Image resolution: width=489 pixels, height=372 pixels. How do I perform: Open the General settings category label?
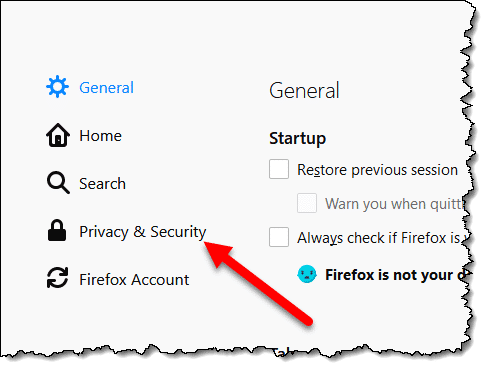point(106,88)
